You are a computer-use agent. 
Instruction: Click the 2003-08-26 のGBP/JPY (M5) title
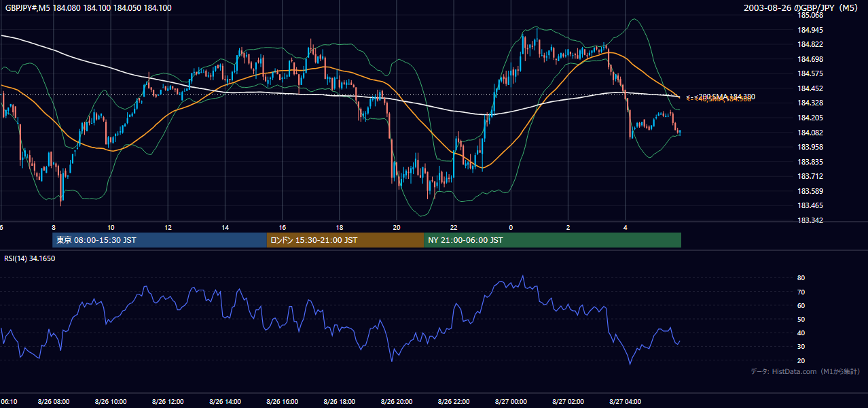(802, 8)
